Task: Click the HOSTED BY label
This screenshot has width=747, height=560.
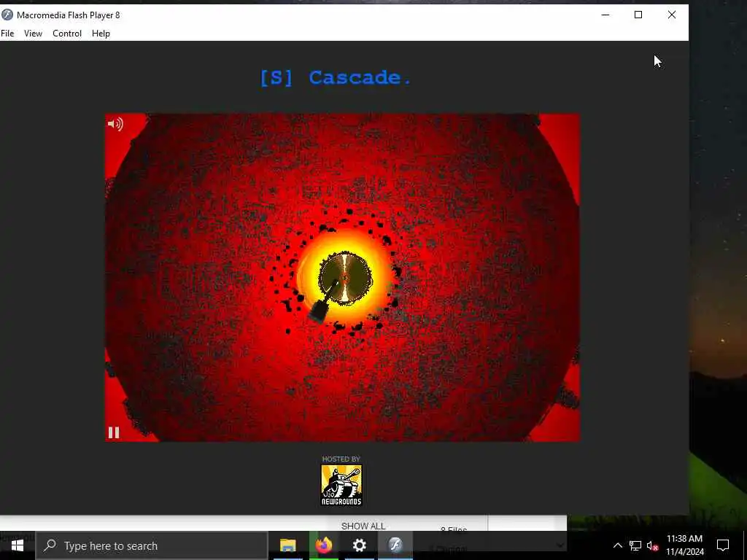Action: point(341,459)
